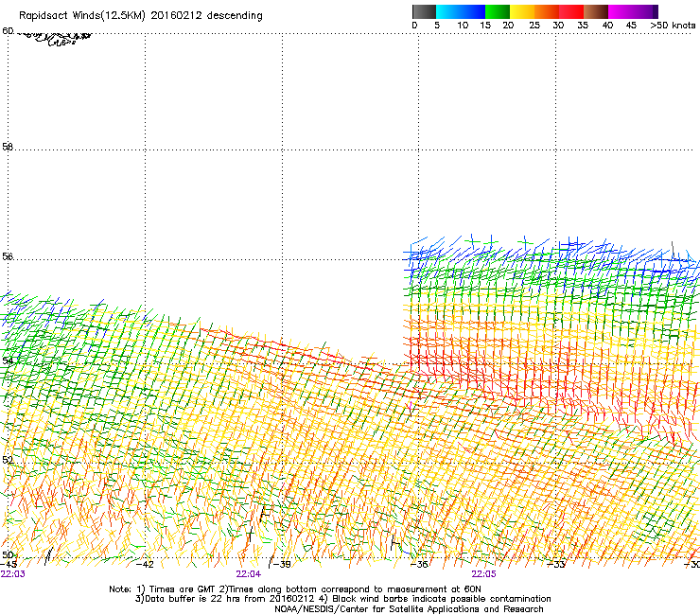Viewport: 700px width, 615px height.
Task: Click the longitude label -36
Action: [x=419, y=564]
